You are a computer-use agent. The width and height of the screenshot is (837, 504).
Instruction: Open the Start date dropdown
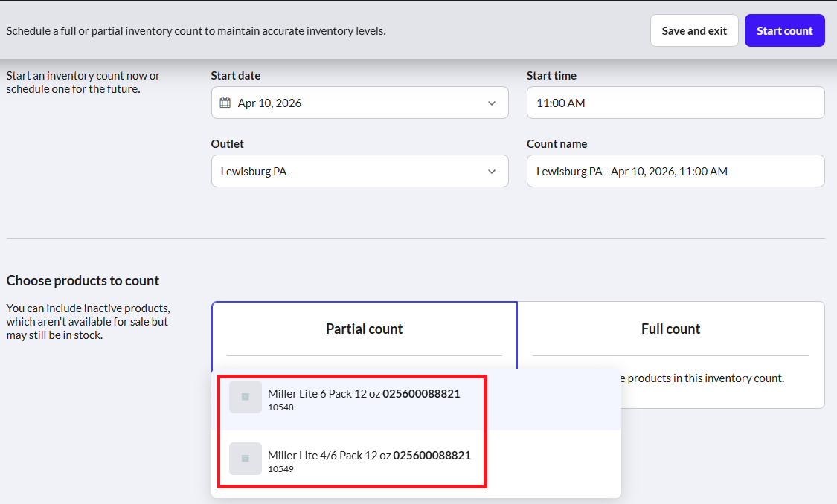(360, 103)
